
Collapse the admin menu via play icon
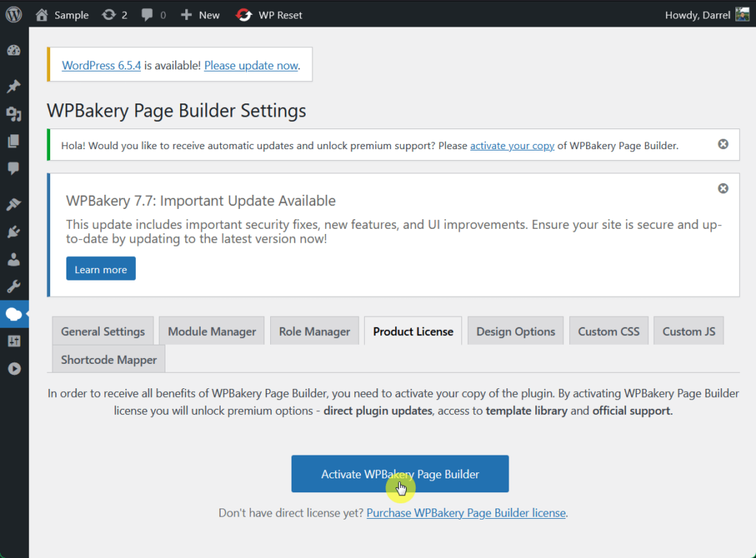14,368
